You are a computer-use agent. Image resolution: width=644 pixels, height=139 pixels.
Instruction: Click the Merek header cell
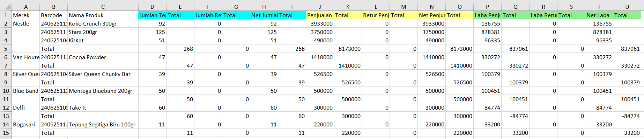pos(26,15)
